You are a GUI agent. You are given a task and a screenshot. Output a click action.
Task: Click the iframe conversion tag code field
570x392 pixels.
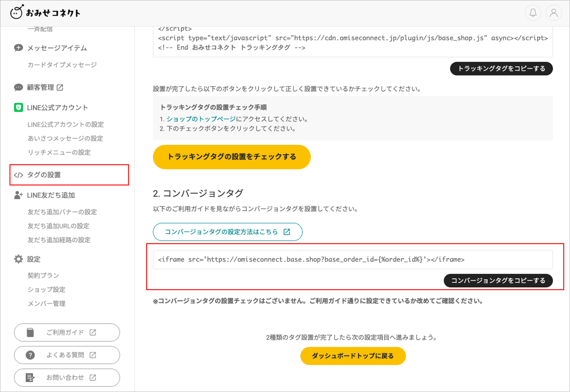click(x=353, y=260)
